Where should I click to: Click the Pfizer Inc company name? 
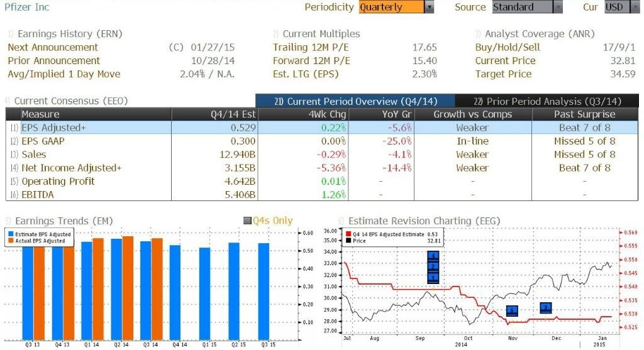click(26, 7)
